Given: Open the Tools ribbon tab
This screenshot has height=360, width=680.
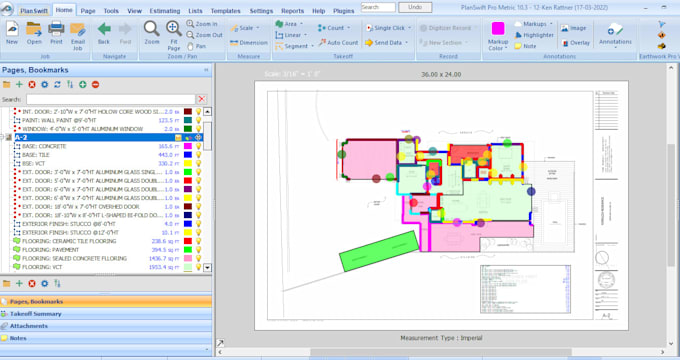Looking at the screenshot, I should 111,11.
